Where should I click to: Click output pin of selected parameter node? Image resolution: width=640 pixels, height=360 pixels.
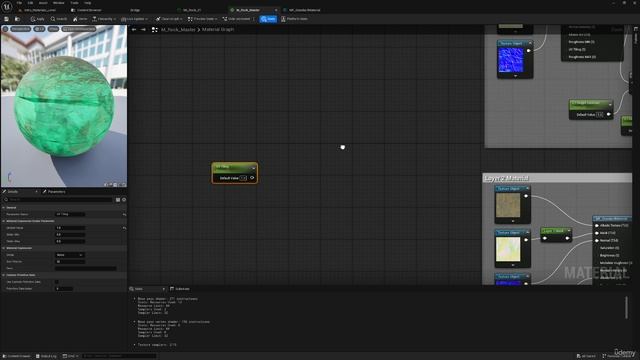pos(252,178)
